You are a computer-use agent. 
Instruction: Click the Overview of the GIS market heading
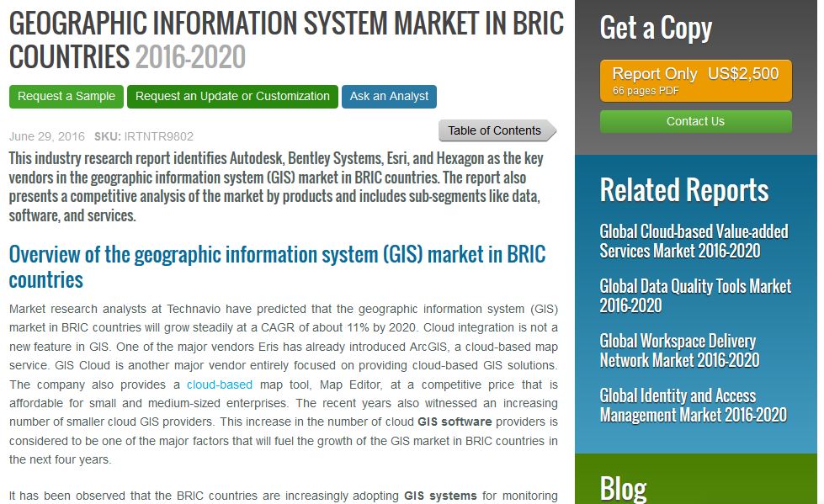pyautogui.click(x=278, y=267)
